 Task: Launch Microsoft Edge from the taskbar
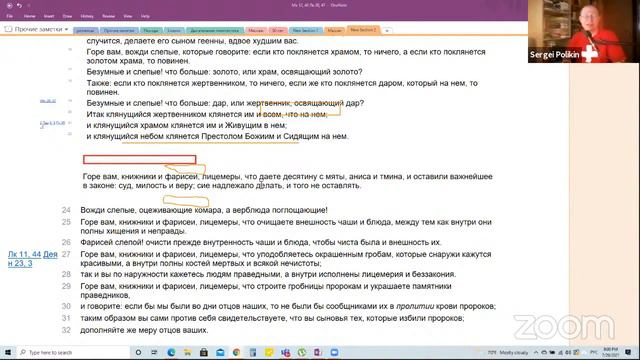[x=171, y=352]
